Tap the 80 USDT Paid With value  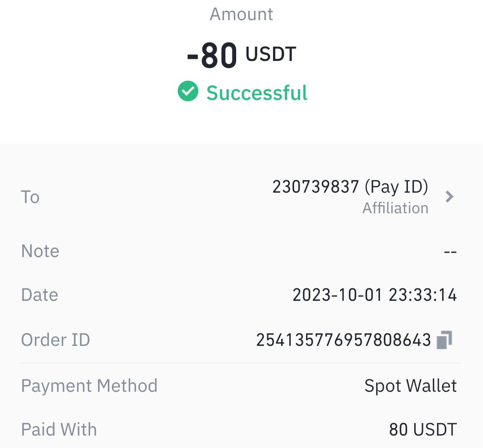tap(422, 430)
